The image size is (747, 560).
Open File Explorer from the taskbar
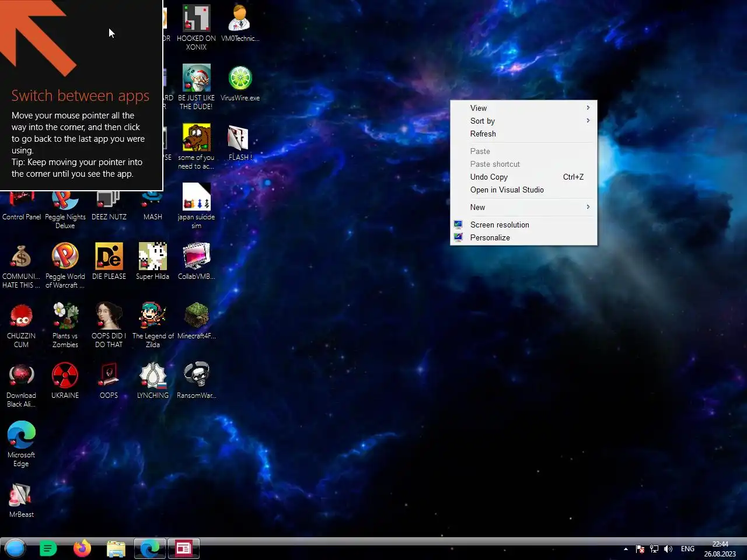[x=116, y=548]
